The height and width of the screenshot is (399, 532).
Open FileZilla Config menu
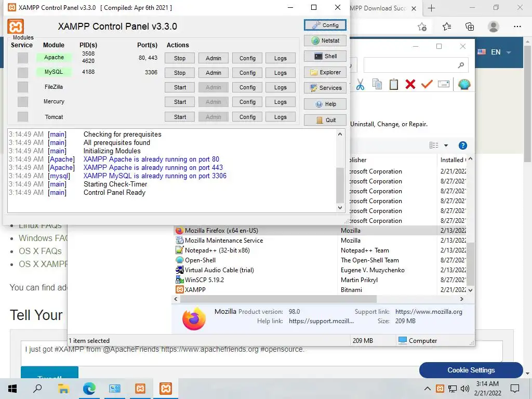point(247,87)
